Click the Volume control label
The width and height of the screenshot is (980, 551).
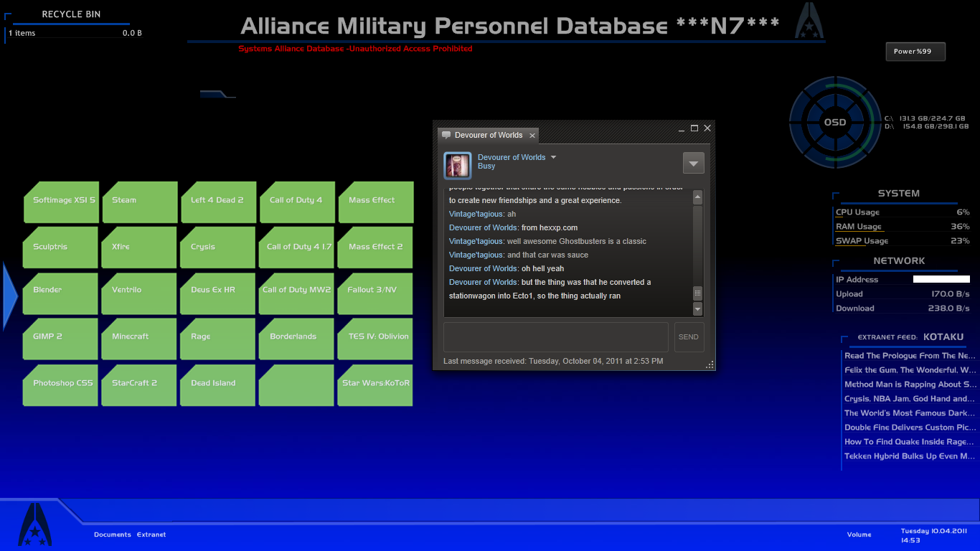click(x=859, y=534)
